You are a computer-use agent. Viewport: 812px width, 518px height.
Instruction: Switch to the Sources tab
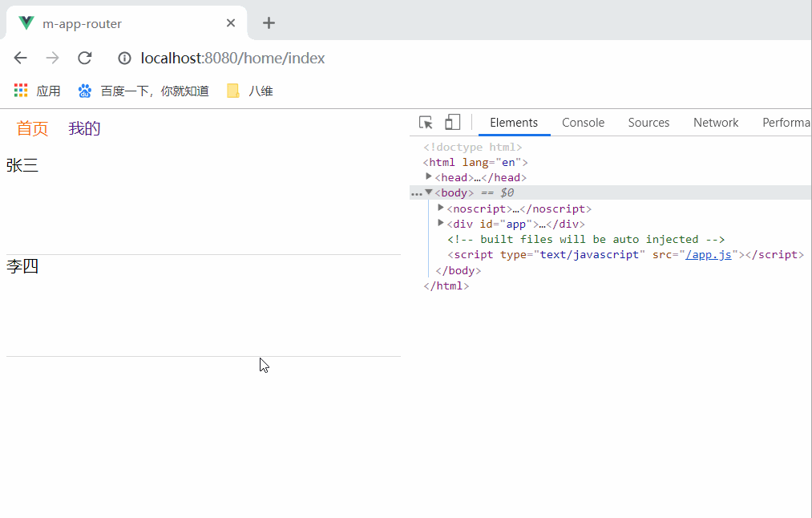coord(648,123)
